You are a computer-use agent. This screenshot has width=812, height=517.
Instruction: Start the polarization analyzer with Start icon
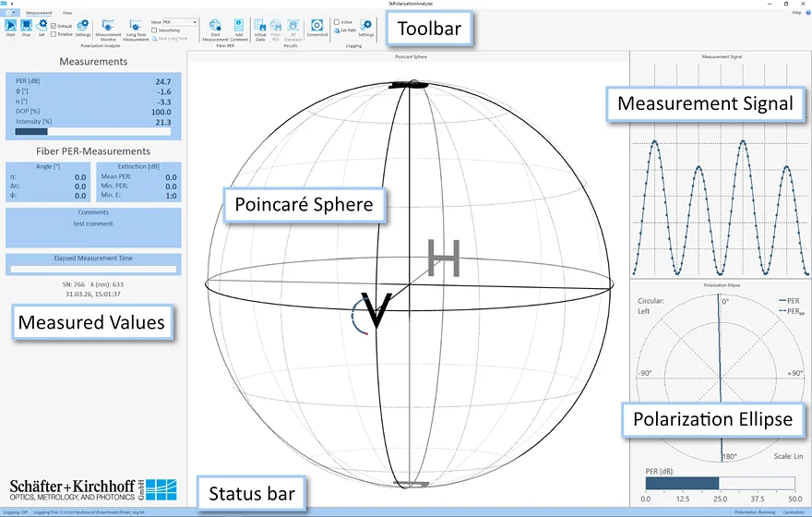(x=10, y=27)
